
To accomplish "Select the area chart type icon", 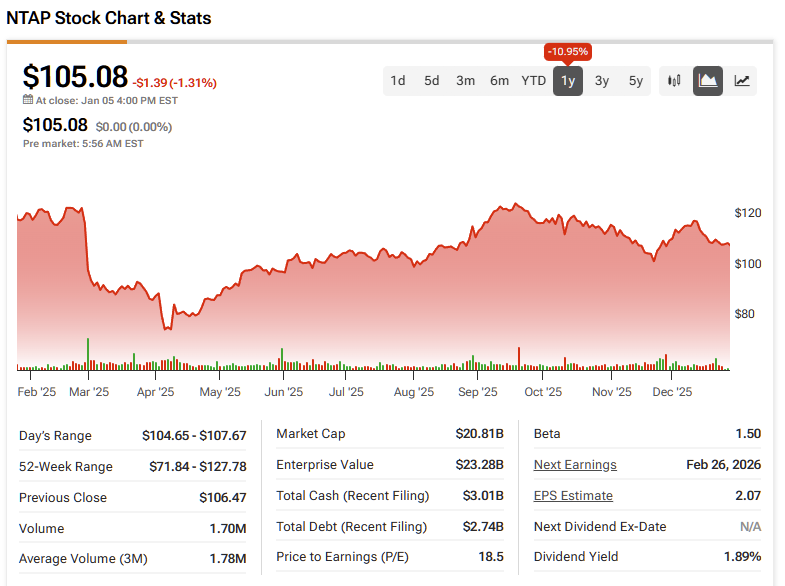I will [x=708, y=81].
